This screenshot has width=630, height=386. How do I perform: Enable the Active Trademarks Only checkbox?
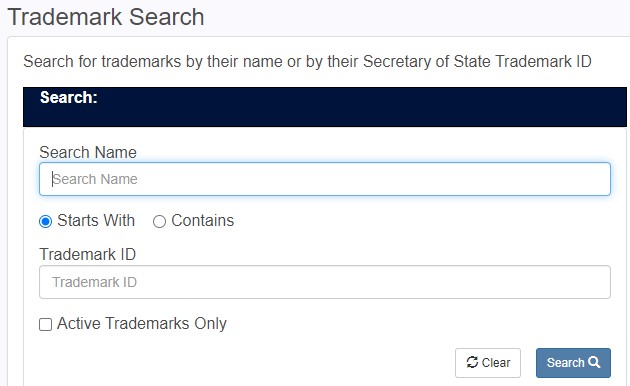(45, 324)
